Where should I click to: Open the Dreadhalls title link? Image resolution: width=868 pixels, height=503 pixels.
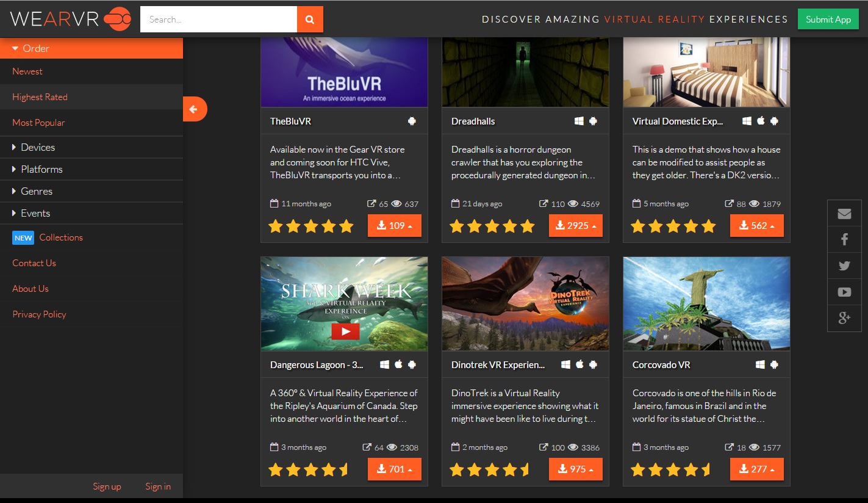coord(473,121)
